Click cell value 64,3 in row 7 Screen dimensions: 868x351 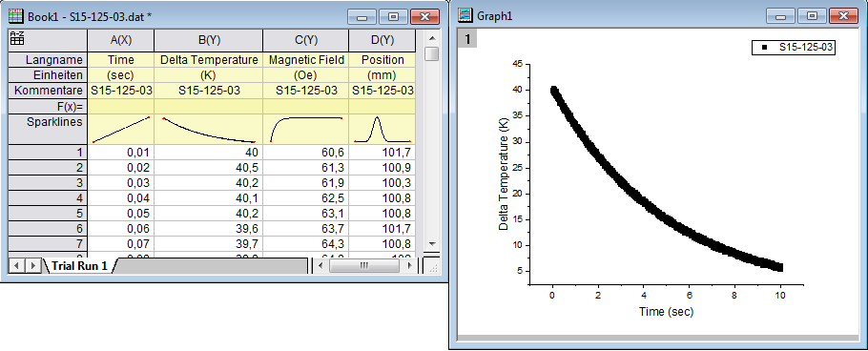tap(306, 243)
